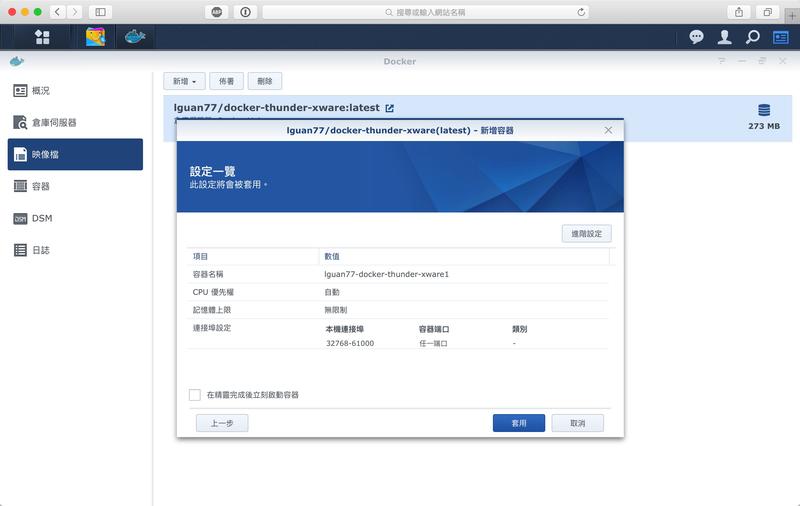The width and height of the screenshot is (800, 506).
Task: Open DSM notifications chat bubble icon
Action: [x=697, y=37]
